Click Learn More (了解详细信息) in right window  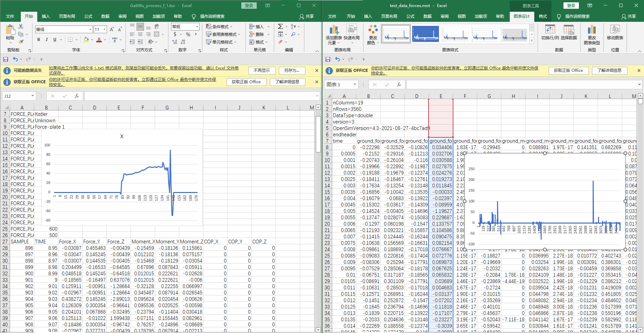click(x=609, y=70)
